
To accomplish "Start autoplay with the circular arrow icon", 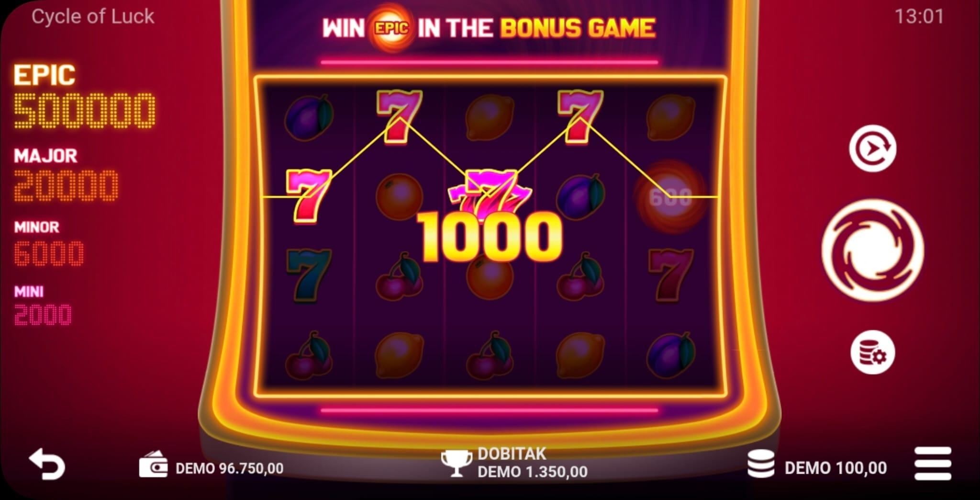I will click(x=873, y=148).
